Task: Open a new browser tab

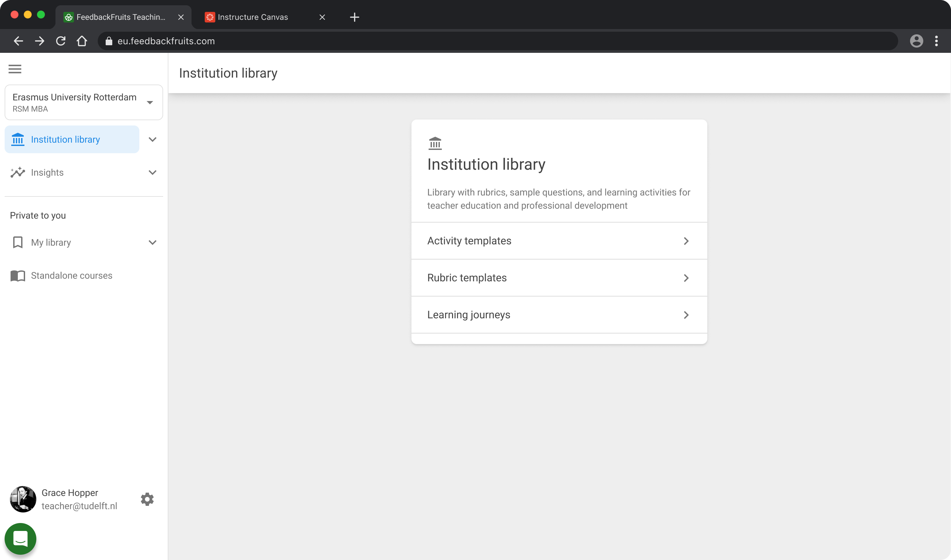Action: click(x=354, y=17)
